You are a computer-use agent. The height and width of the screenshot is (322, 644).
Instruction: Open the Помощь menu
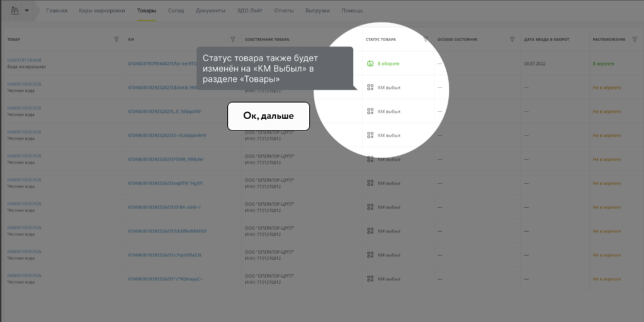coord(352,11)
